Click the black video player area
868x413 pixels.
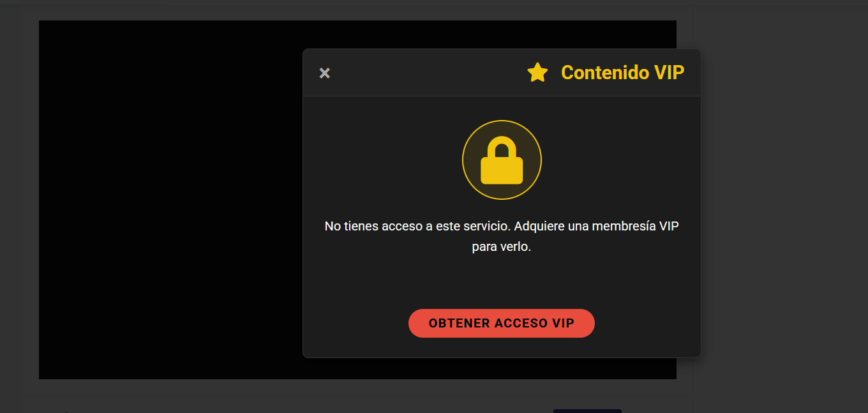[170, 200]
